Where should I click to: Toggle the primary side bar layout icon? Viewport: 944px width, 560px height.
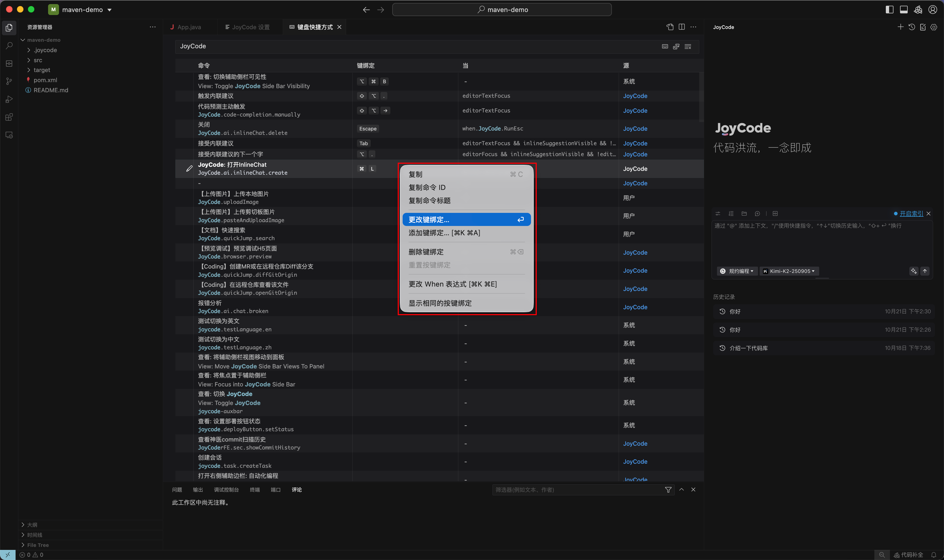click(889, 10)
